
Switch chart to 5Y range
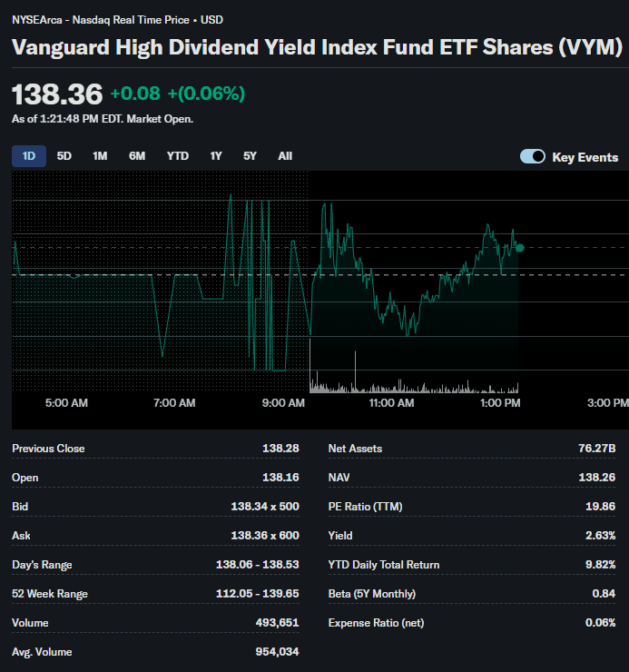pos(250,156)
